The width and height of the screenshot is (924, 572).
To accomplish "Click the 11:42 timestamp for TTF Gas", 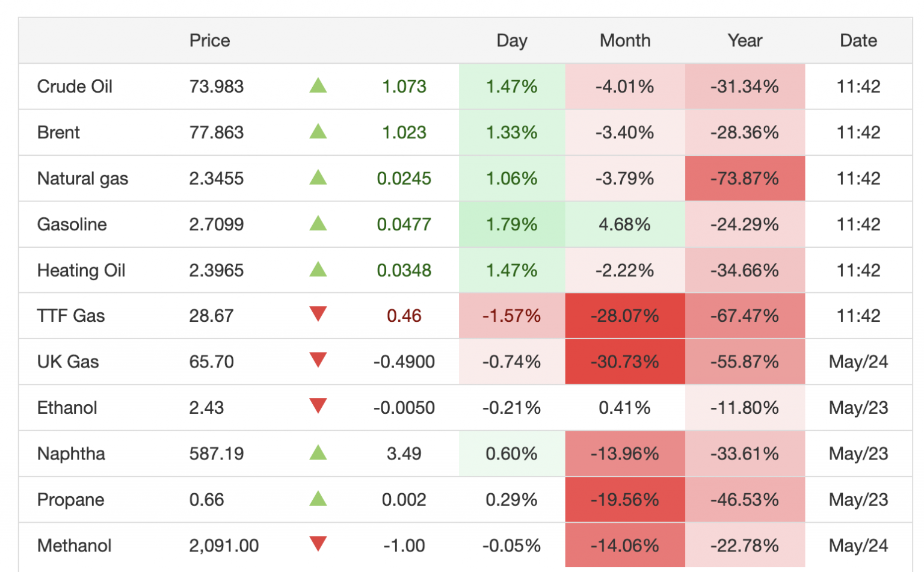I will pyautogui.click(x=858, y=315).
